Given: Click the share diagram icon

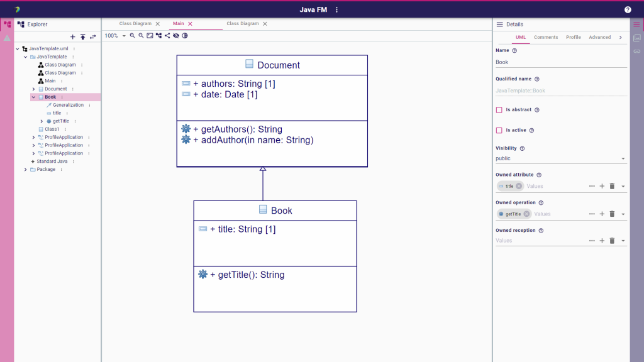Looking at the screenshot, I should point(167,36).
